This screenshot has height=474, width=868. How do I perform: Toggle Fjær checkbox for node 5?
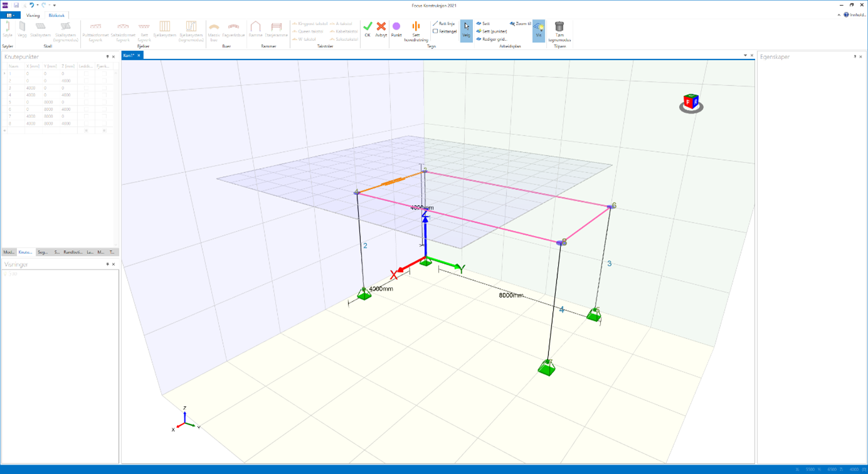[x=104, y=102]
